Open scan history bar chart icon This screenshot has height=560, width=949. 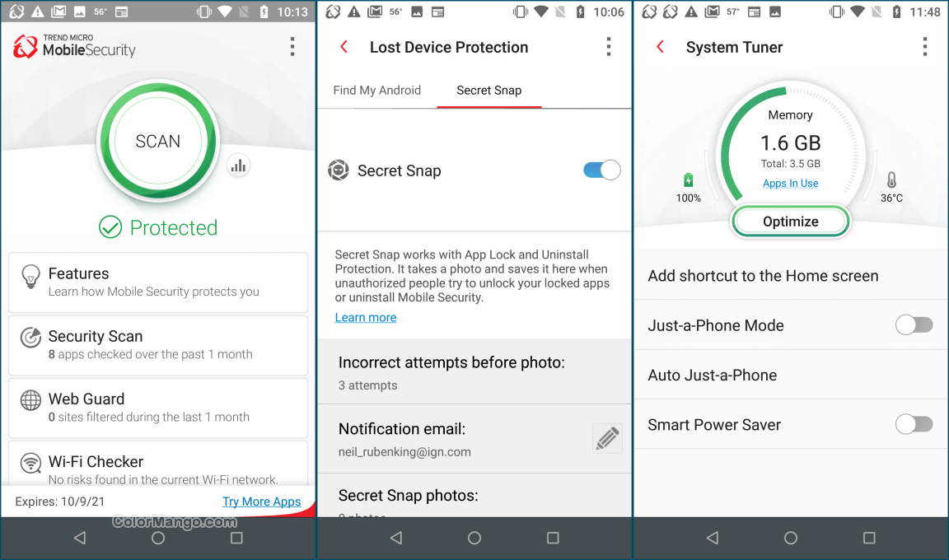coord(238,166)
